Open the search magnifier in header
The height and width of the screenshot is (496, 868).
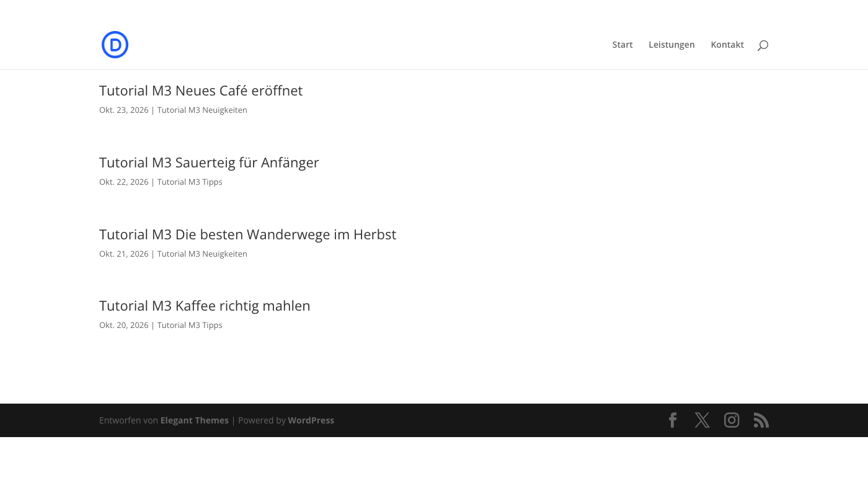pos(763,45)
